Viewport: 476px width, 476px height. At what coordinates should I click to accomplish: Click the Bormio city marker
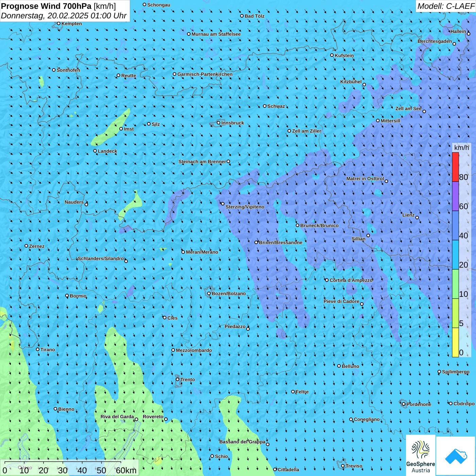[x=67, y=296]
